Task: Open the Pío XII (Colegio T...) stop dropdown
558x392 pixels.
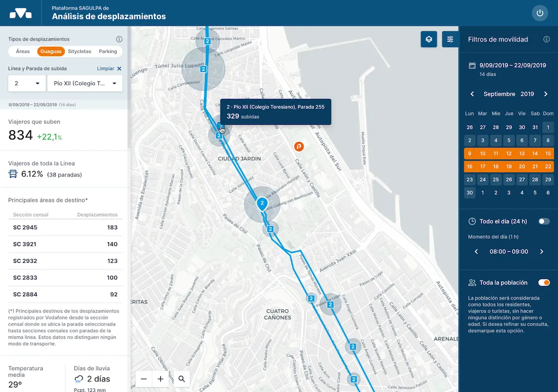Action: tap(85, 83)
